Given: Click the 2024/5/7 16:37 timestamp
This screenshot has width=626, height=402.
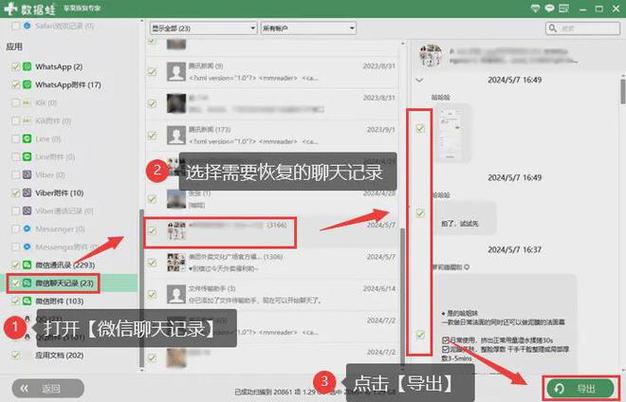Looking at the screenshot, I should pos(515,250).
